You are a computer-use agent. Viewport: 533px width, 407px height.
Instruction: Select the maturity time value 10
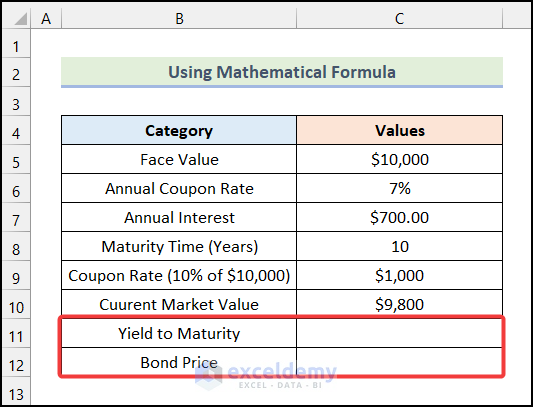click(399, 247)
